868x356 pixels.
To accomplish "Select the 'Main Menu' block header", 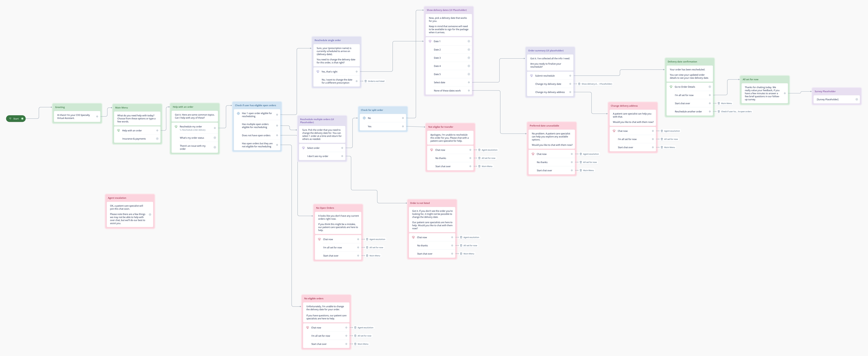I will [137, 108].
